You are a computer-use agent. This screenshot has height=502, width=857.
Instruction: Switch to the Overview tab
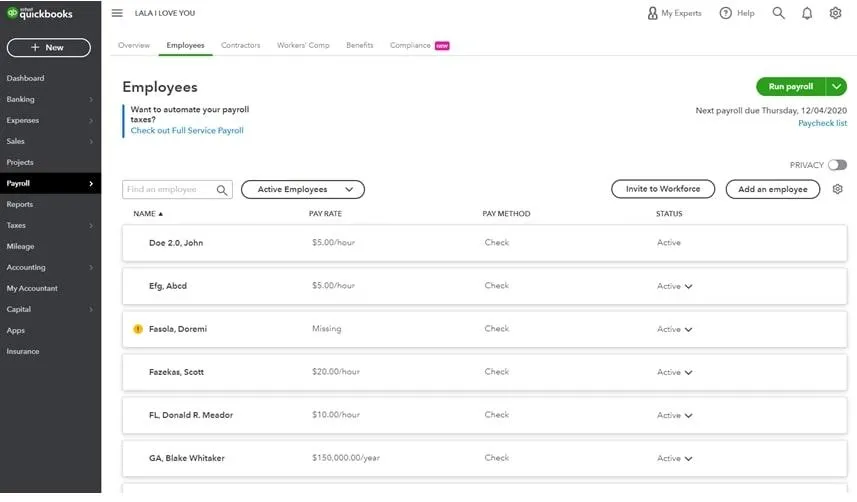(134, 45)
